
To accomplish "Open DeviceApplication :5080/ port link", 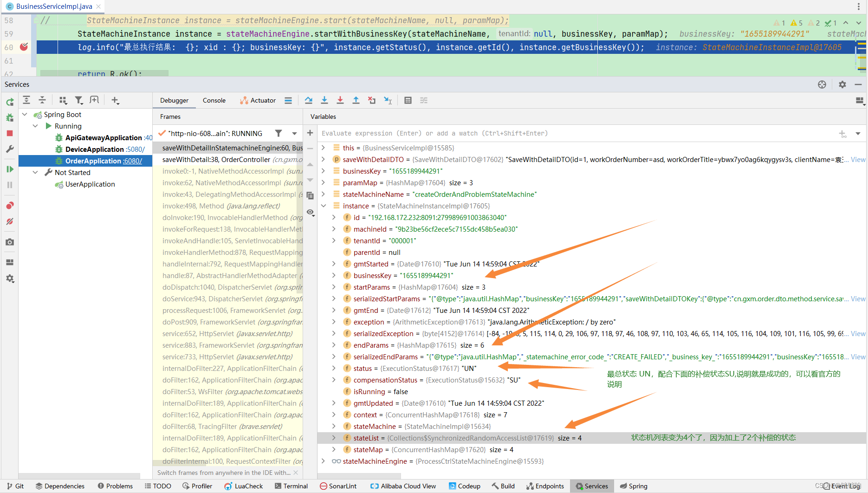I will pyautogui.click(x=135, y=149).
